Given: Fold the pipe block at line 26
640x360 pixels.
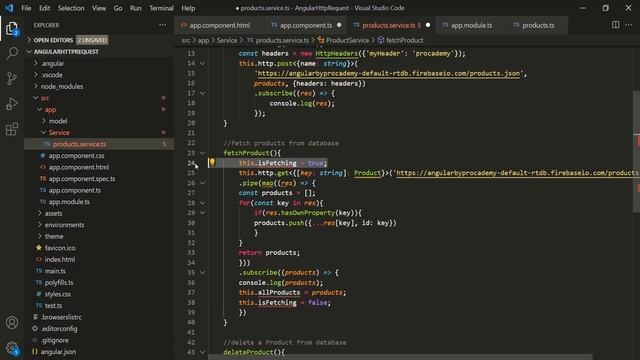Looking at the screenshot, I should point(202,183).
